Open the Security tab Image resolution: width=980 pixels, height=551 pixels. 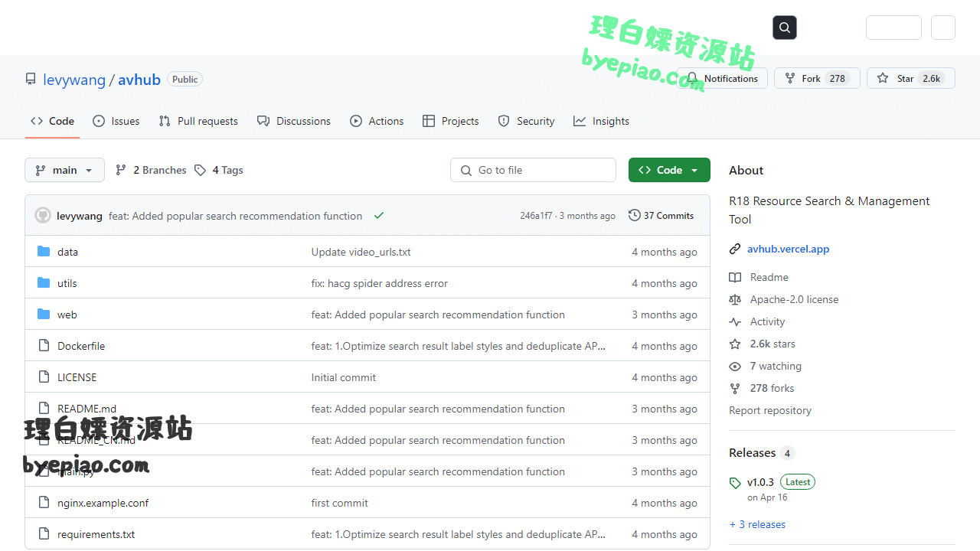click(526, 121)
